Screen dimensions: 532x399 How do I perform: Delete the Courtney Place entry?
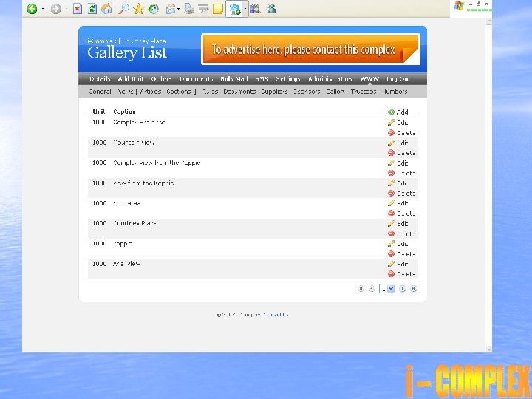coord(402,233)
